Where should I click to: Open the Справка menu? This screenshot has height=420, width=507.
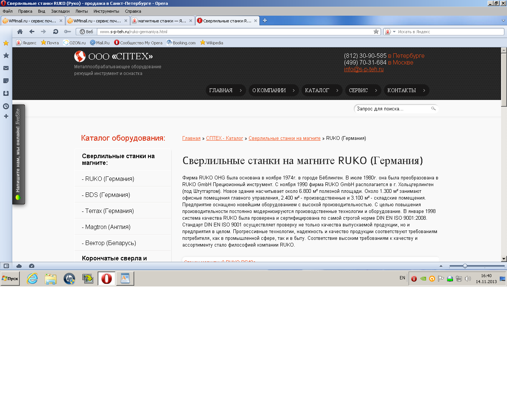[133, 11]
